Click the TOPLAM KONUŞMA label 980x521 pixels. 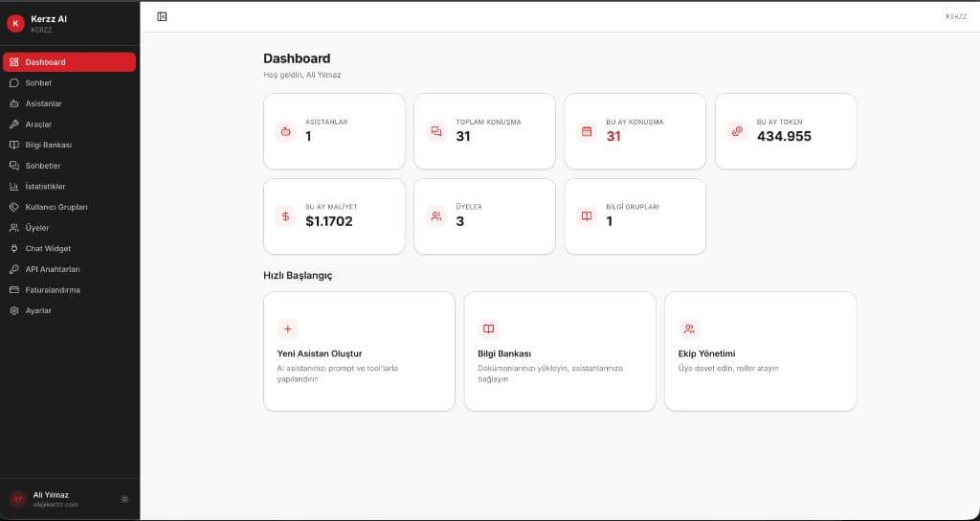click(x=488, y=122)
